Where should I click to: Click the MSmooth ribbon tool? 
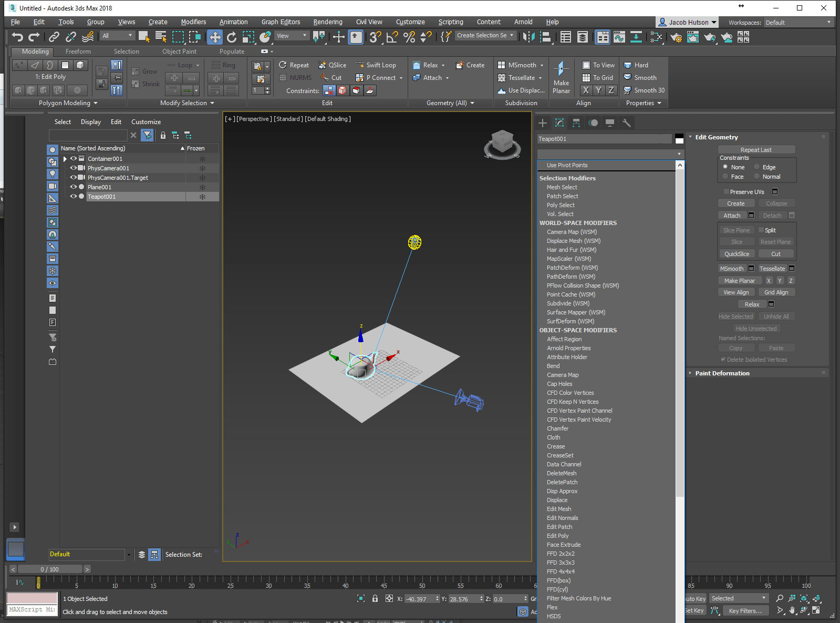pyautogui.click(x=517, y=65)
